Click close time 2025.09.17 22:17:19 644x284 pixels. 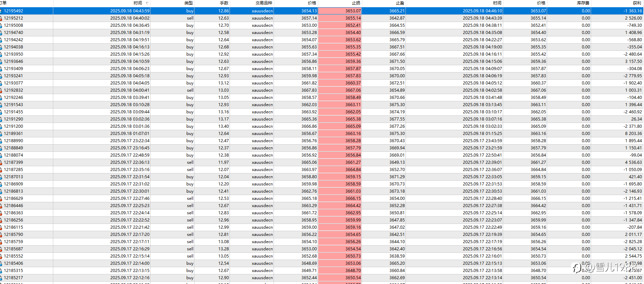click(482, 242)
